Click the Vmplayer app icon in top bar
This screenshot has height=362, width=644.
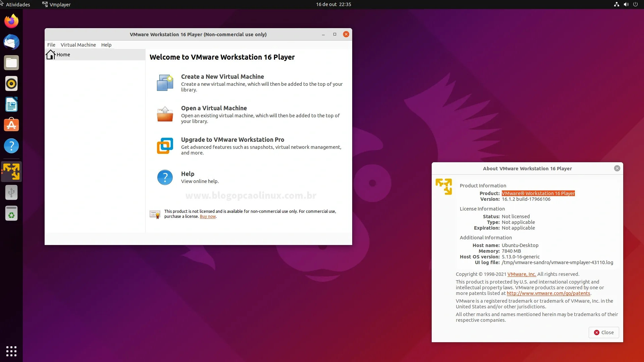[x=45, y=4]
